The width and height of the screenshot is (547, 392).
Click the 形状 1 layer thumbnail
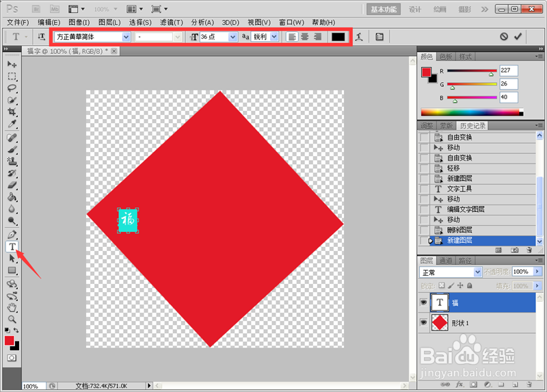440,322
